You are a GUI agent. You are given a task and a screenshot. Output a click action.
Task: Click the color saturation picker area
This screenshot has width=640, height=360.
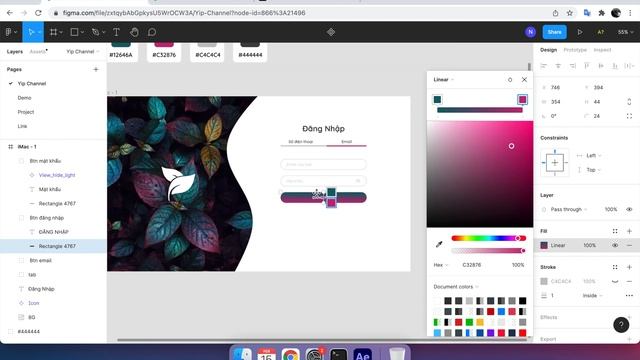480,174
